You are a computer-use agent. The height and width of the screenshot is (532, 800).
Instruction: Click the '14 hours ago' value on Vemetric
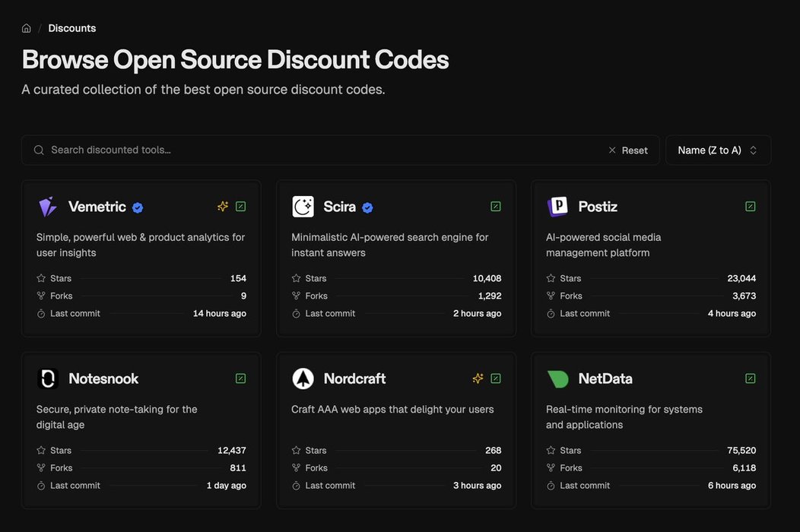click(219, 313)
